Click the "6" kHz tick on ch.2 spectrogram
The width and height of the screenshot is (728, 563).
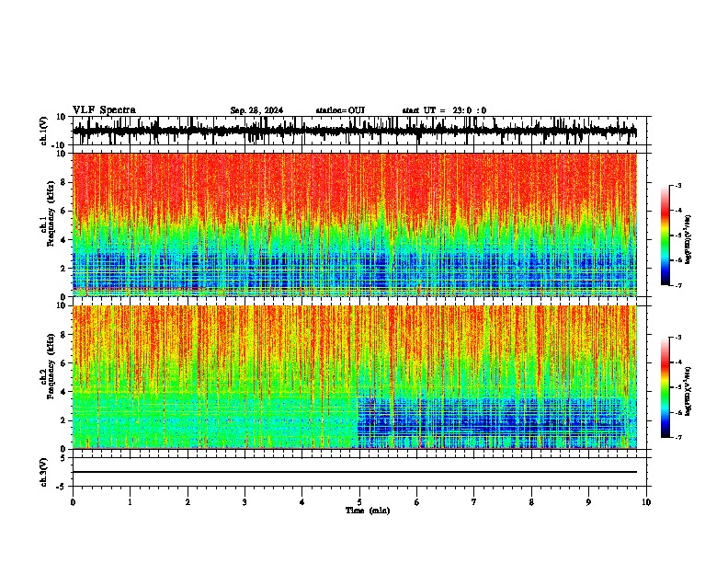pos(64,362)
